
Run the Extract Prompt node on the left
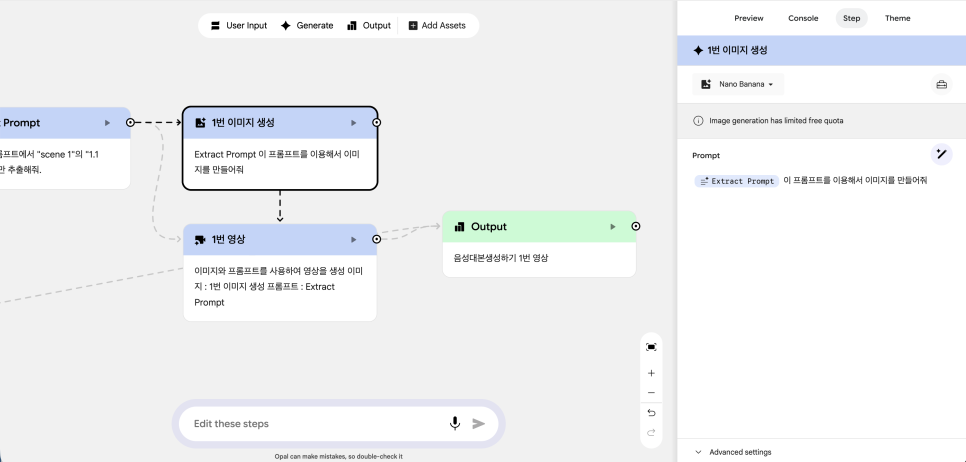point(107,123)
